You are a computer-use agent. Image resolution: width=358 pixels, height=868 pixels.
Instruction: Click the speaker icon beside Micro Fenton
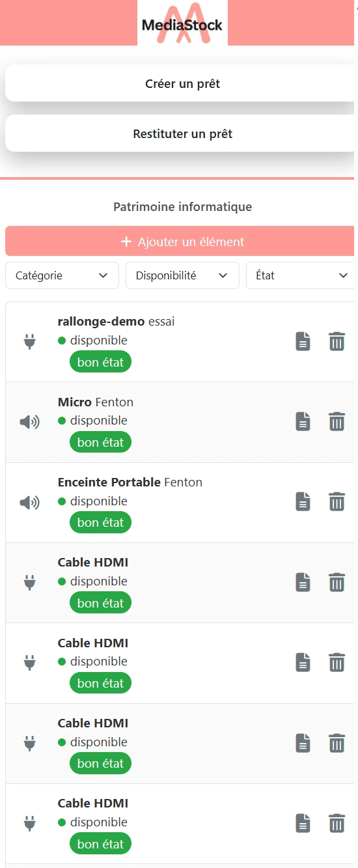[29, 422]
